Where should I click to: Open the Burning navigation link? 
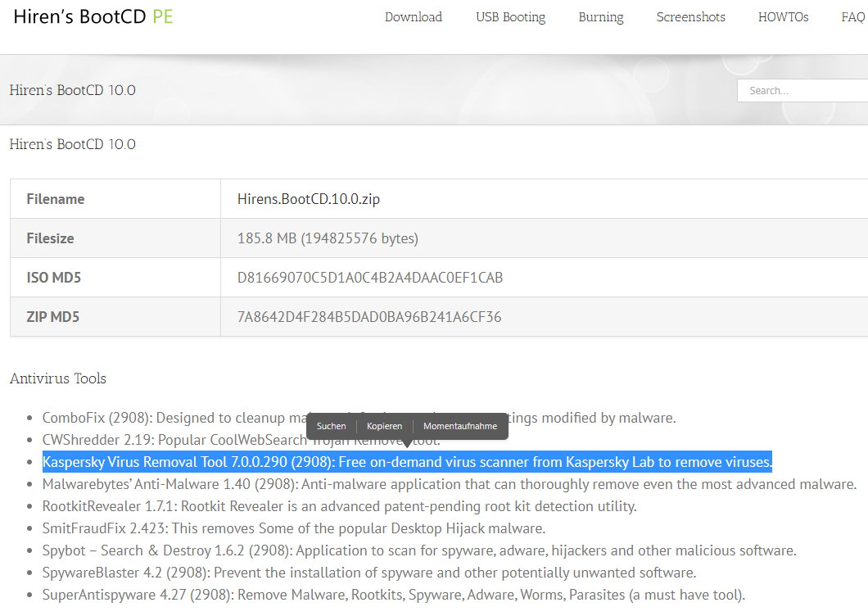pyautogui.click(x=600, y=17)
